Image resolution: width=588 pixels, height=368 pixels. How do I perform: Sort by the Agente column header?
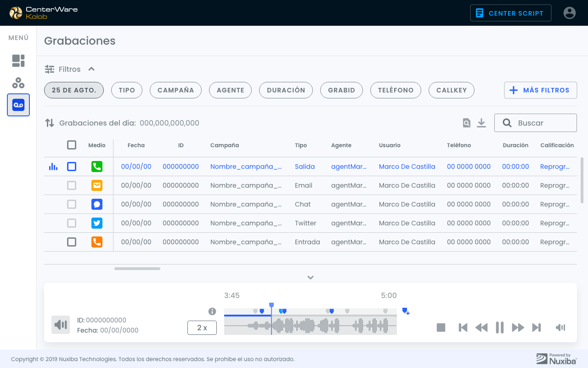341,145
